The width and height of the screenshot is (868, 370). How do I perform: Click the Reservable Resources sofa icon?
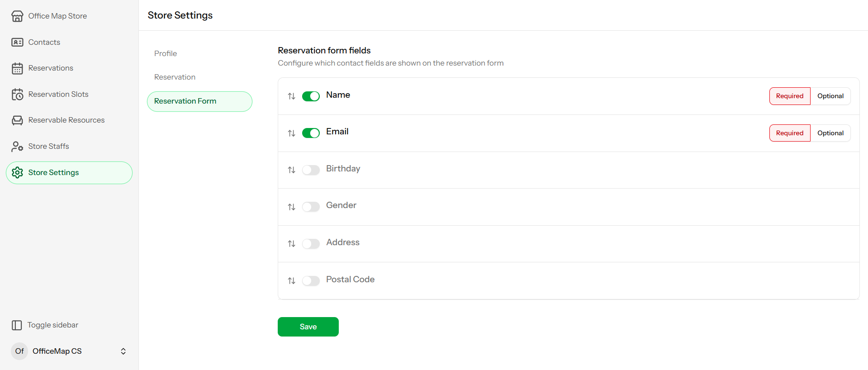tap(17, 120)
